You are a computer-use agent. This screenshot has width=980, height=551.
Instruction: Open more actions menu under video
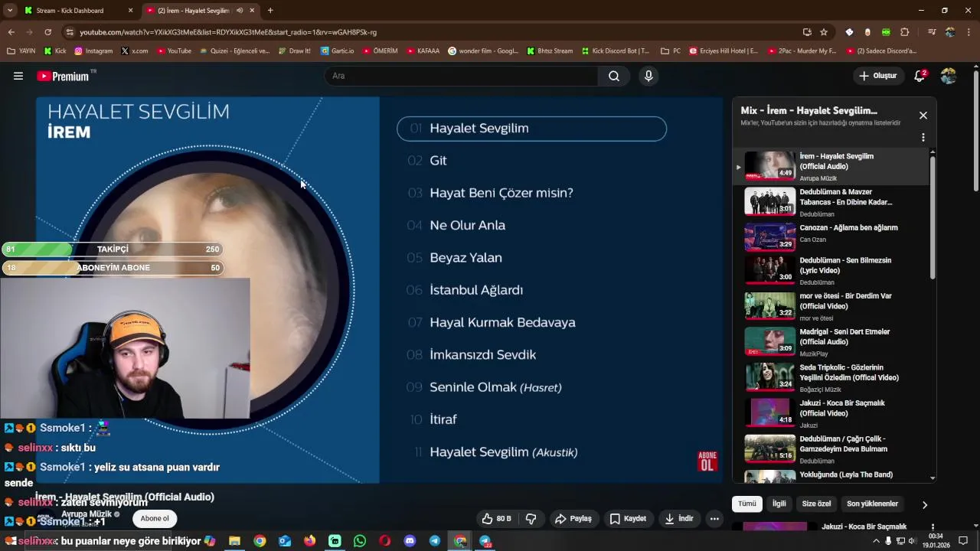714,518
